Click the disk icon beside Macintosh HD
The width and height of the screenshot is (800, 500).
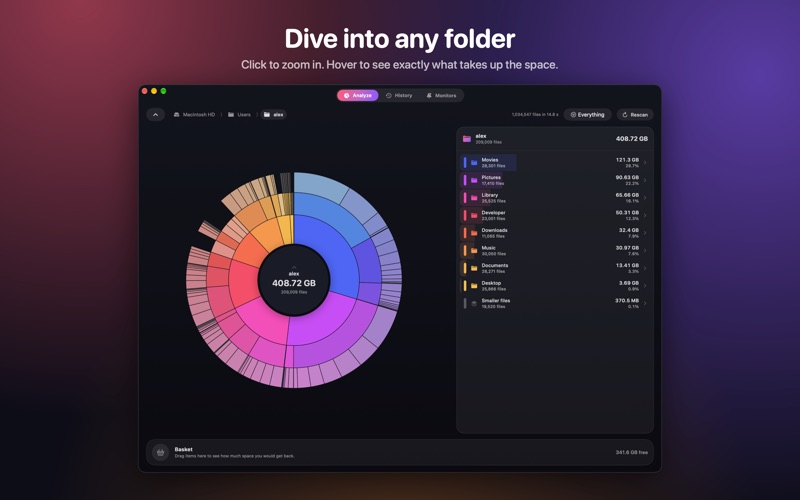click(x=177, y=115)
